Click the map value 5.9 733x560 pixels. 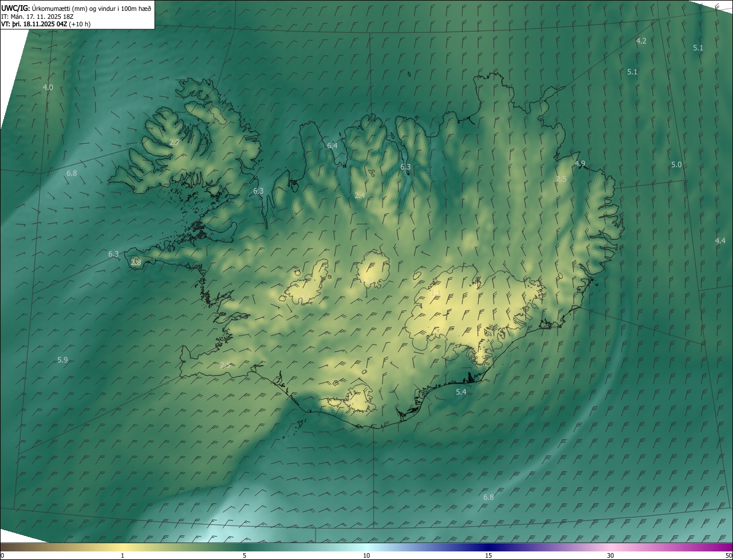[x=62, y=360]
